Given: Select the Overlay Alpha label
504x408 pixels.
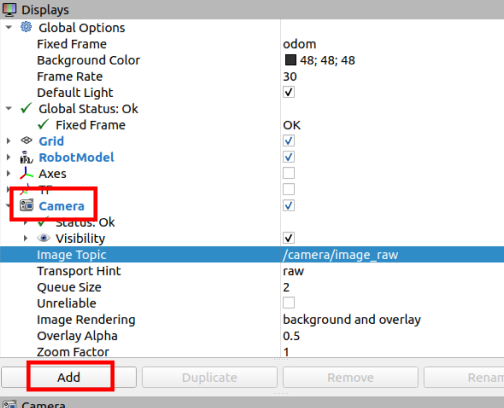Looking at the screenshot, I should point(77,336).
